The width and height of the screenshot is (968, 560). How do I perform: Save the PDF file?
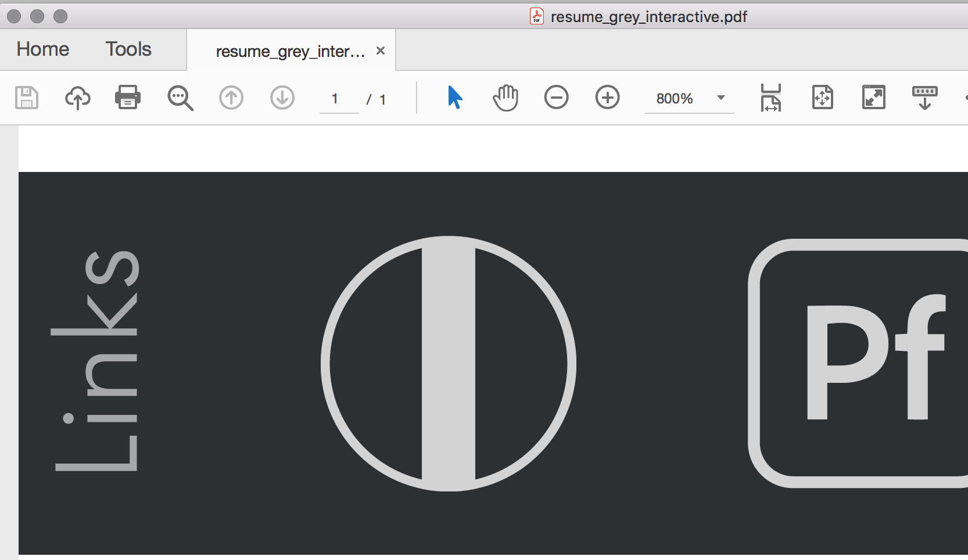pyautogui.click(x=26, y=98)
